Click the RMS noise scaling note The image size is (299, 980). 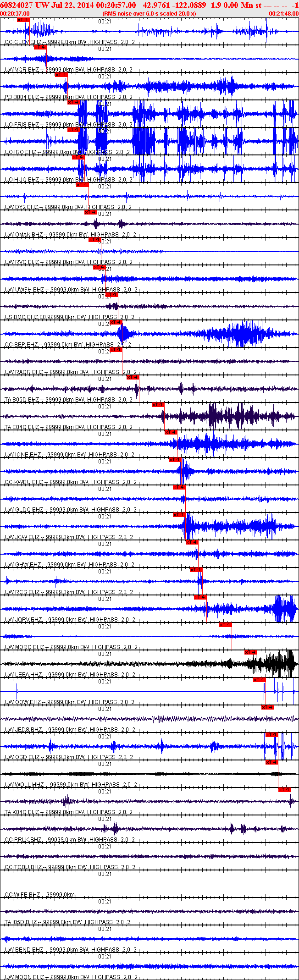pyautogui.click(x=149, y=14)
